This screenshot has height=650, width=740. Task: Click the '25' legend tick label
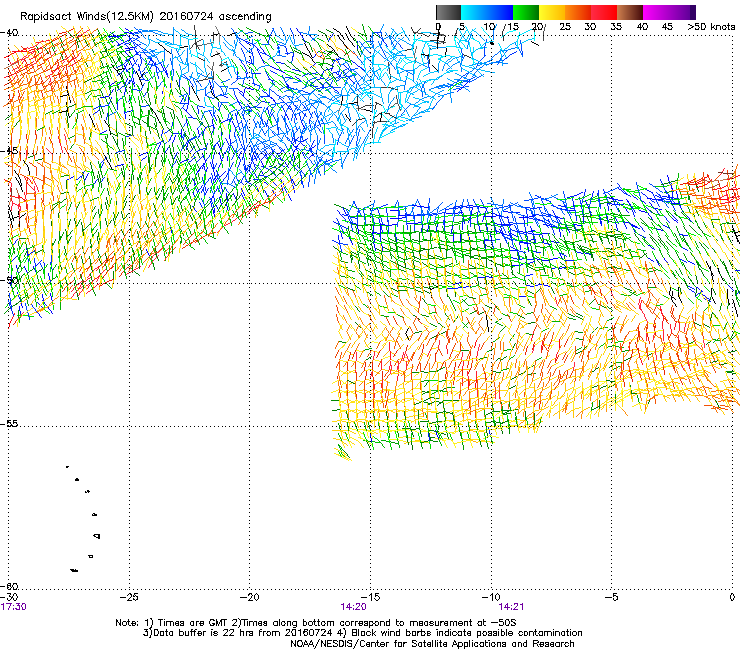[565, 26]
